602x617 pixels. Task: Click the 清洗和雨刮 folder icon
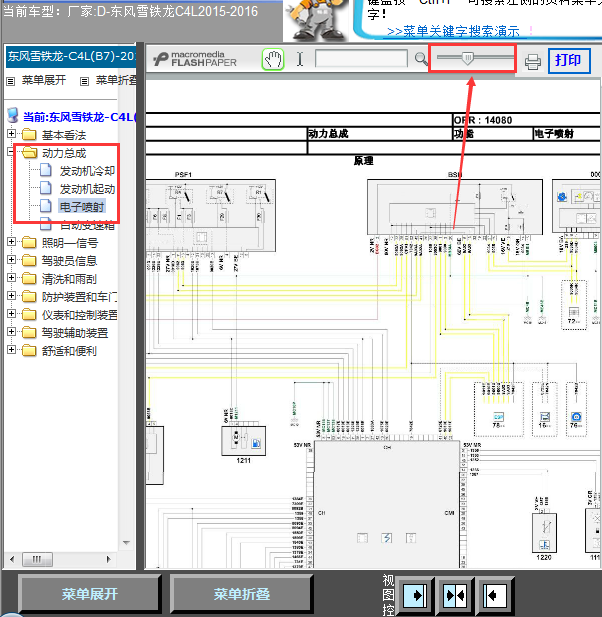tap(29, 279)
